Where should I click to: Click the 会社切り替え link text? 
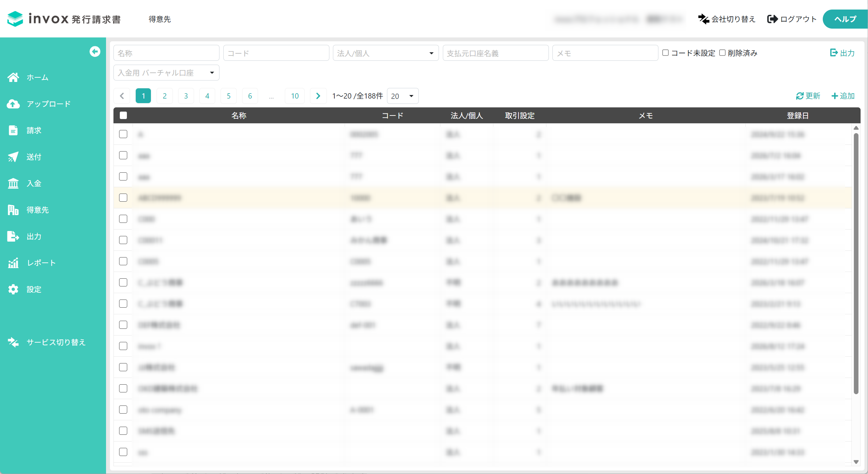coord(733,19)
